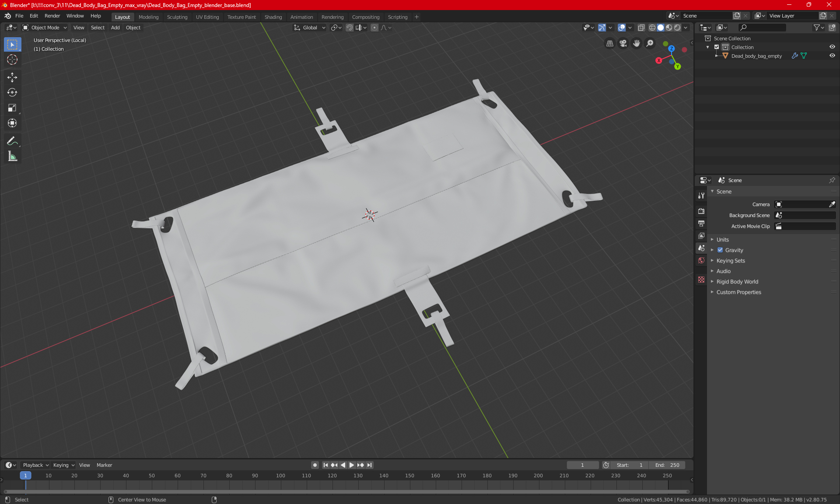840x504 pixels.
Task: Toggle snapping magnet
Action: point(350,28)
